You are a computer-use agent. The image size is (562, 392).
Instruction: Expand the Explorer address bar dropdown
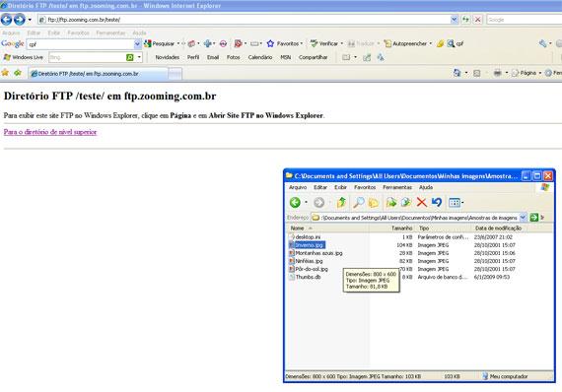523,217
